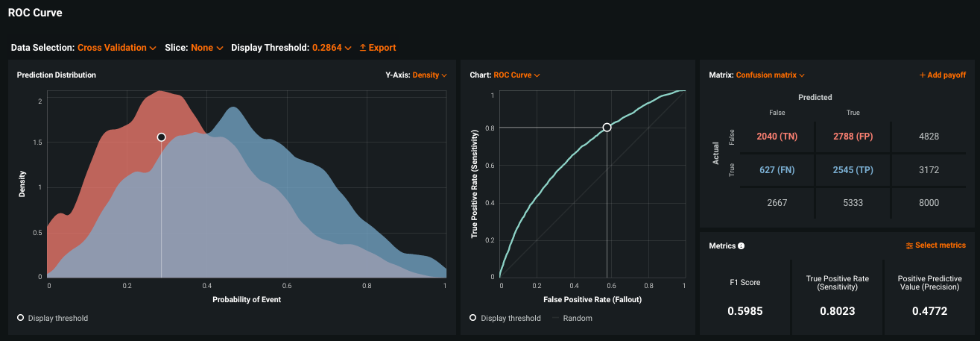Click the threshold marker on the ROC curve

click(x=607, y=128)
